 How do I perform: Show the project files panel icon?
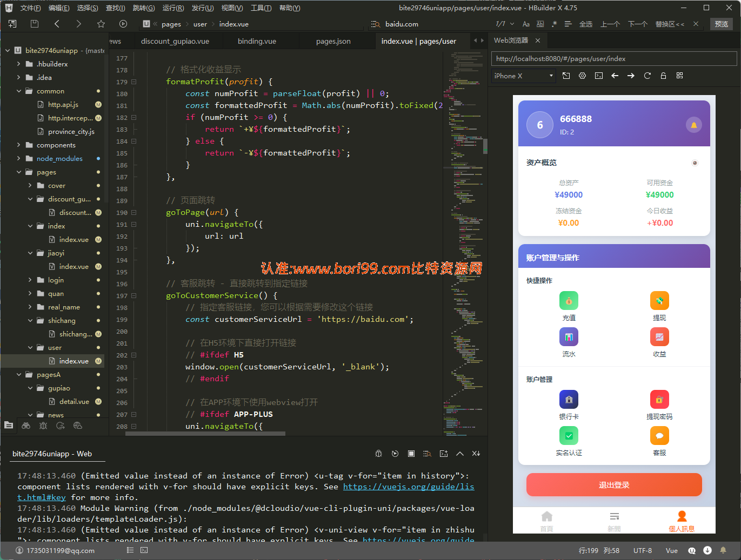tap(9, 426)
